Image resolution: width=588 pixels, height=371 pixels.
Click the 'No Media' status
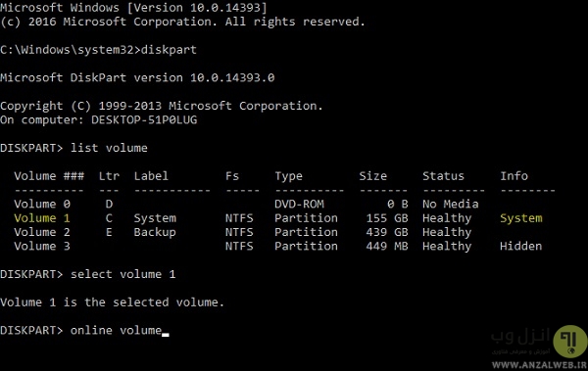click(x=451, y=205)
